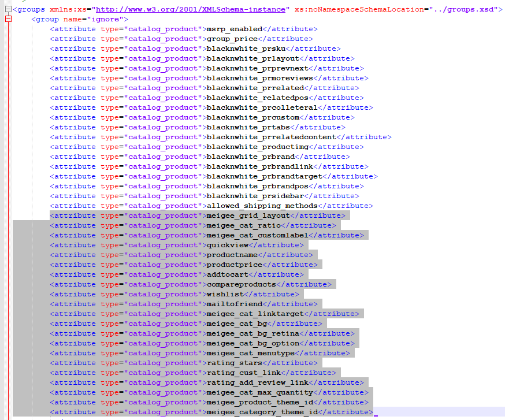The image size is (505, 420).
Task: Click the meigee_cat_bg_retina value
Action: pyautogui.click(x=253, y=334)
